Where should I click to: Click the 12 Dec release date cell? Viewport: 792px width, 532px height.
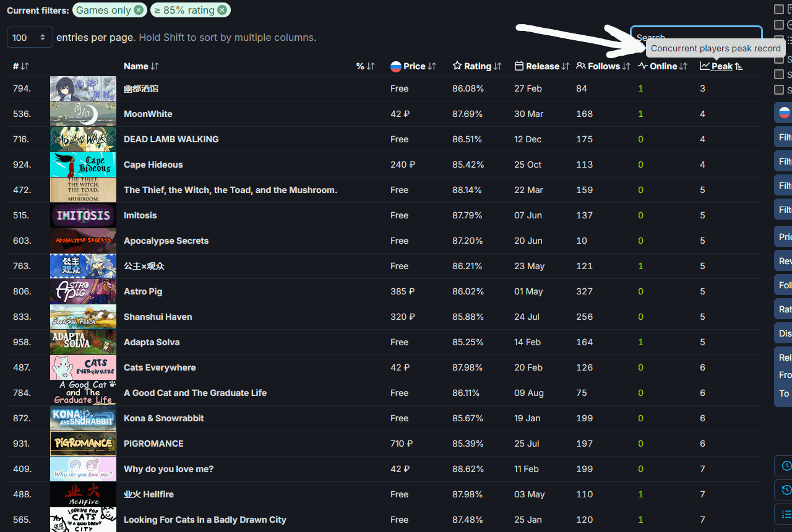click(528, 139)
